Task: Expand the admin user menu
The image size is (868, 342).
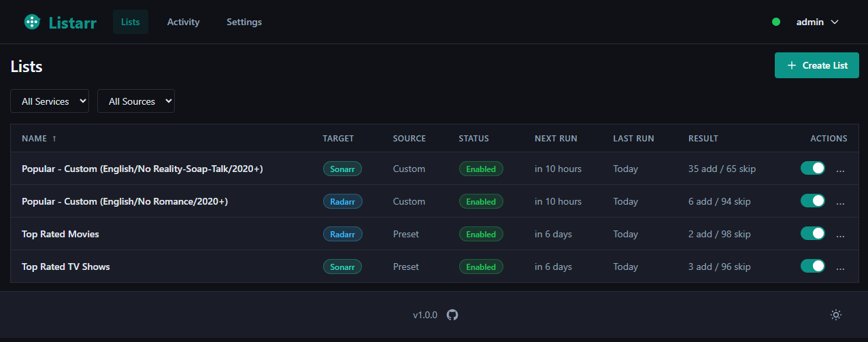Action: tap(817, 22)
